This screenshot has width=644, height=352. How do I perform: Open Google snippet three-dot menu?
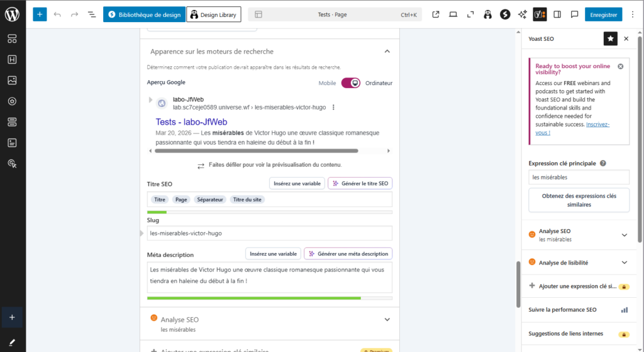333,107
